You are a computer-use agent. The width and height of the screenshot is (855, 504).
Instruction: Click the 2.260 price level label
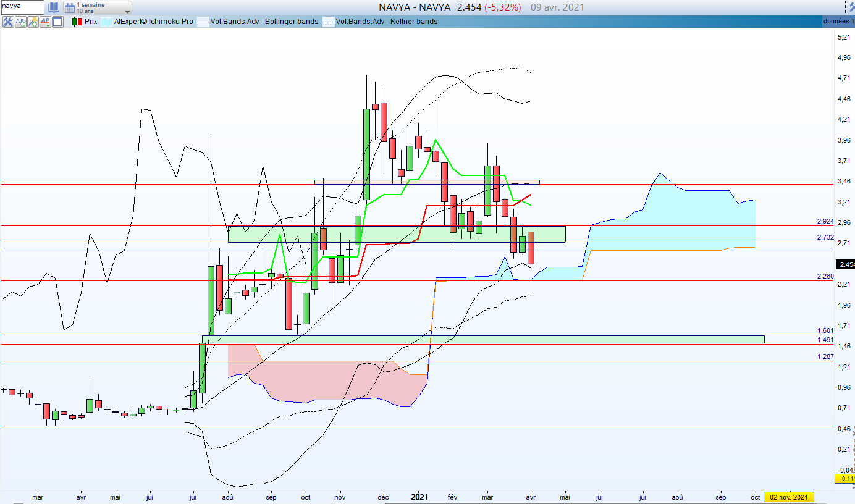tap(825, 276)
